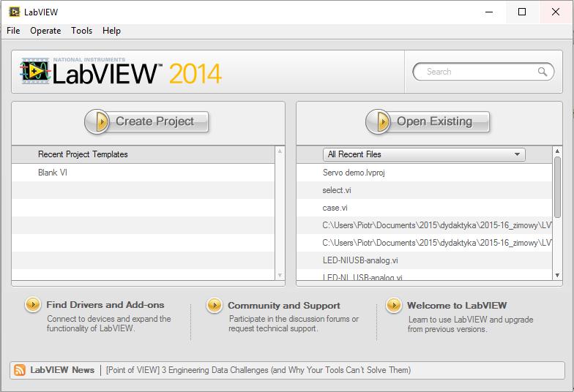Screen dimensions: 574x392
Task: Open the Point of VIEW news headline
Action: (x=258, y=370)
